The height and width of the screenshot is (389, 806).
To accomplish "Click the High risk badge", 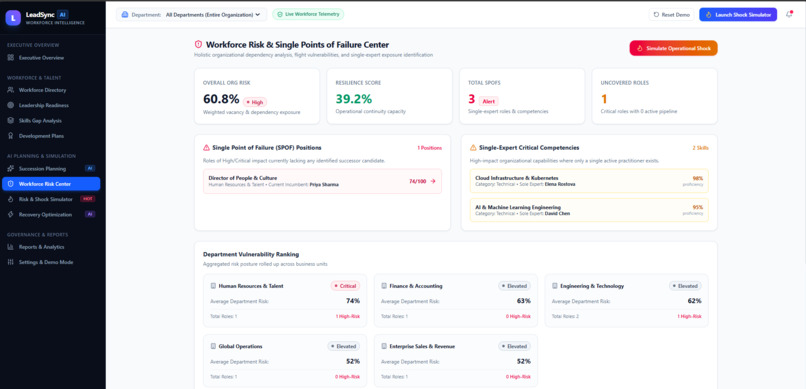I will [255, 102].
